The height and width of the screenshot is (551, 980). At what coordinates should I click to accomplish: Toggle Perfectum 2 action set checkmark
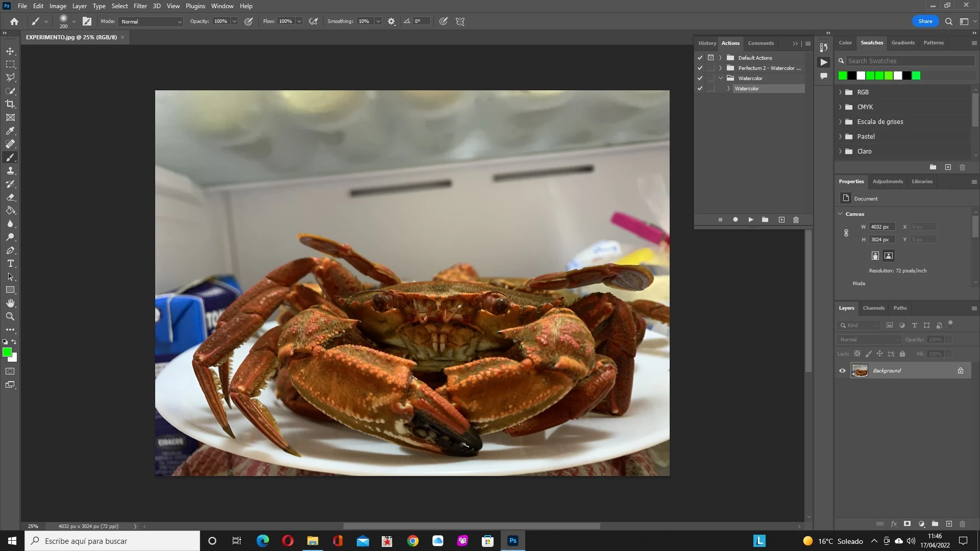(700, 68)
